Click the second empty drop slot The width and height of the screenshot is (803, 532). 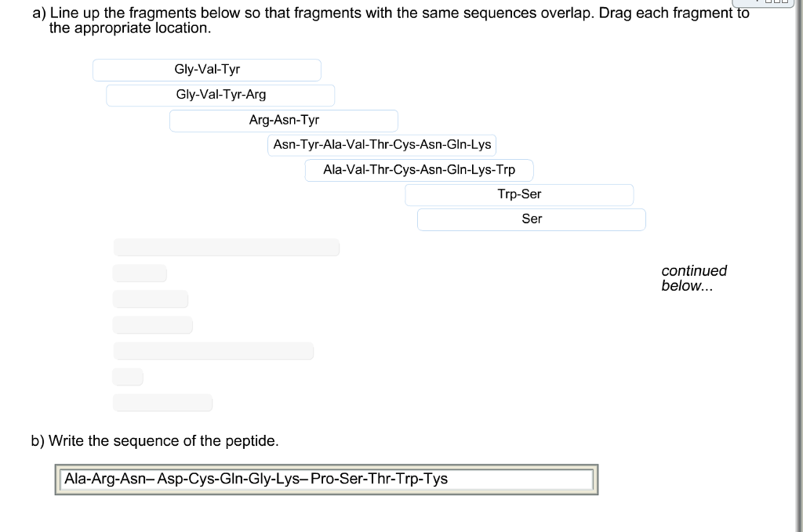pos(140,273)
